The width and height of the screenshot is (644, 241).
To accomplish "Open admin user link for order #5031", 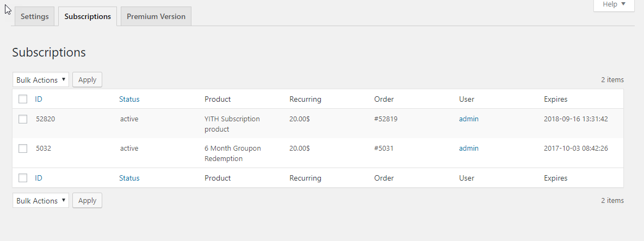I will click(469, 148).
